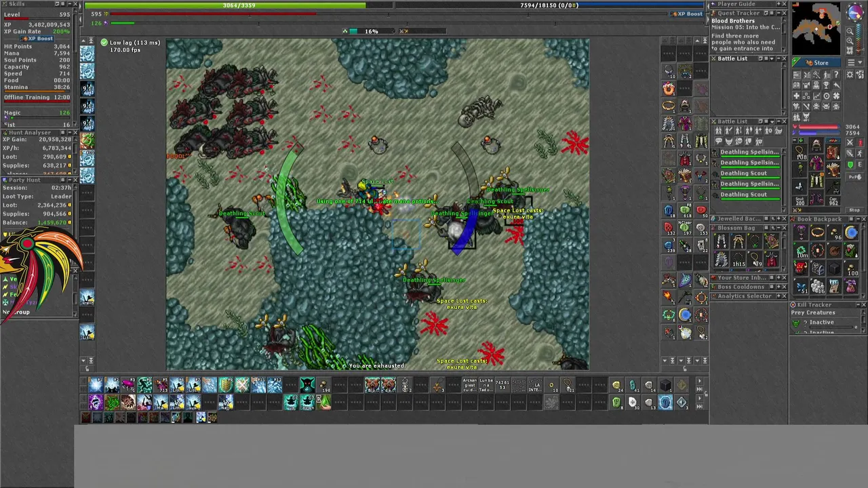Click the question mark help icon

(836, 75)
